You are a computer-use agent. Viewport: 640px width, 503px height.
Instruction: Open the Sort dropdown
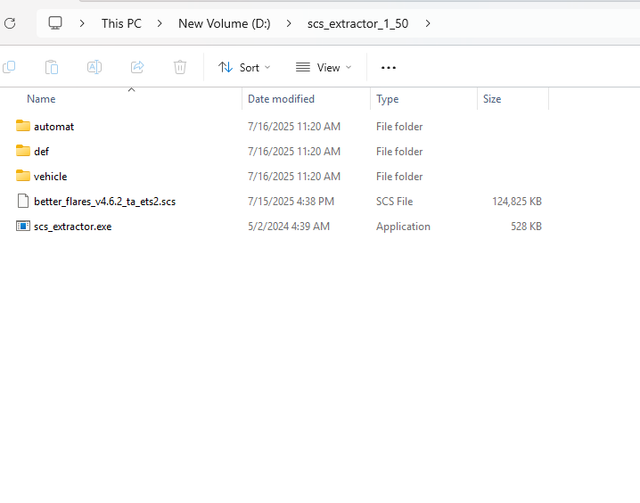(x=244, y=67)
